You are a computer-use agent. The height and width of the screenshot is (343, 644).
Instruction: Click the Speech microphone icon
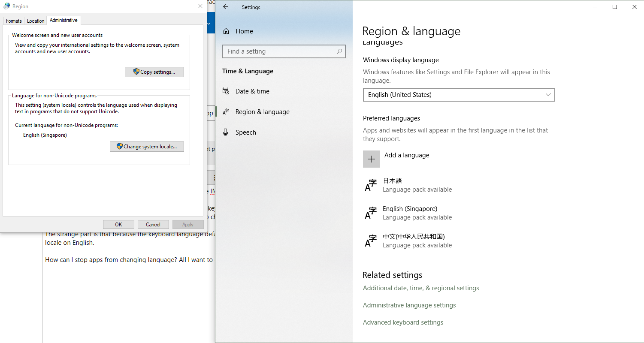pos(226,132)
